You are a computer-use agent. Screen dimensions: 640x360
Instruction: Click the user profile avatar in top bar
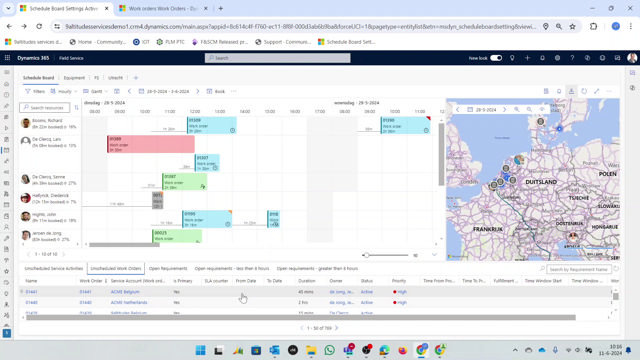(632, 58)
